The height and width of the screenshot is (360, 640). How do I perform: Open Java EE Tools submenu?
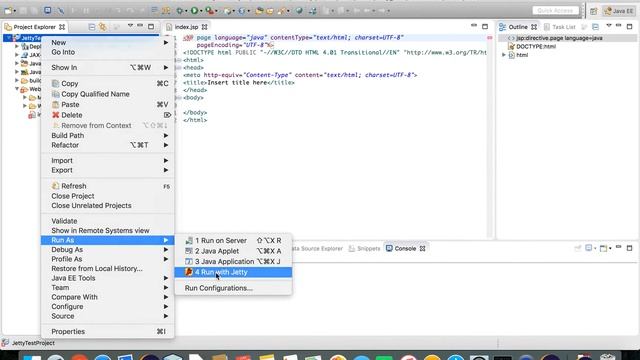[108, 278]
